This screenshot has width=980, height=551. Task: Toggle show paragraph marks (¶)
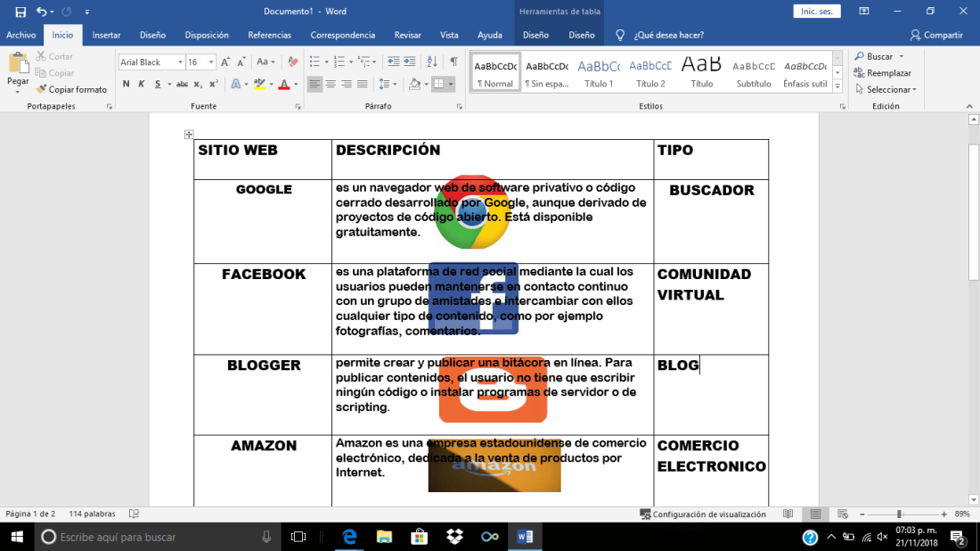pyautogui.click(x=453, y=62)
